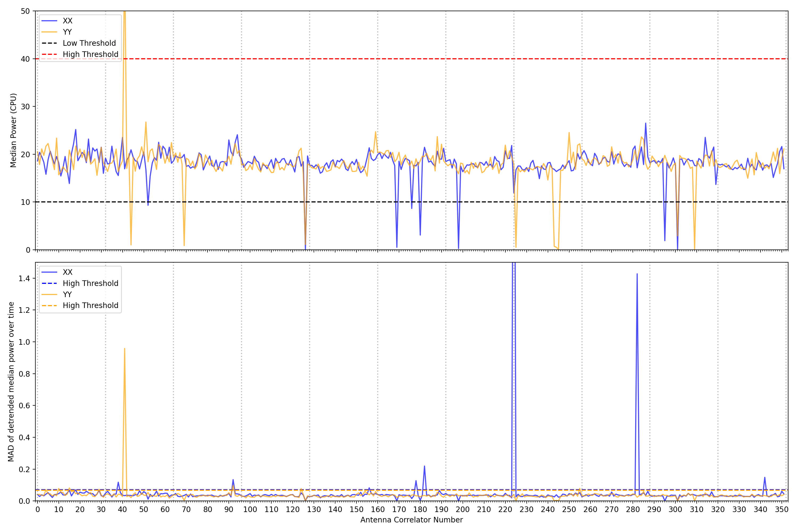Image resolution: width=798 pixels, height=532 pixels.
Task: Click the x-axis tick label 100
Action: click(250, 509)
